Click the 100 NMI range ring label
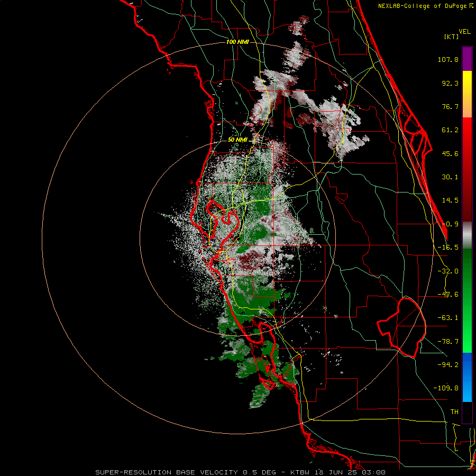The image size is (476, 476). [237, 42]
